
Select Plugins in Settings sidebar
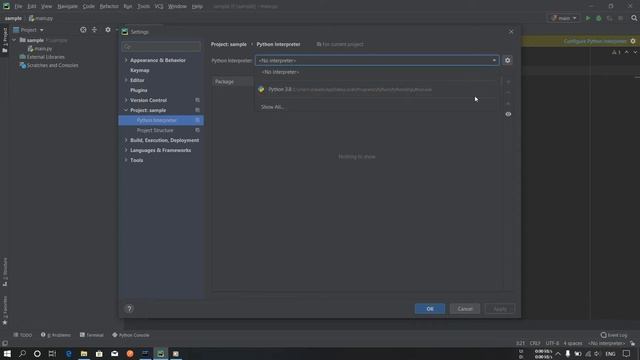point(139,90)
